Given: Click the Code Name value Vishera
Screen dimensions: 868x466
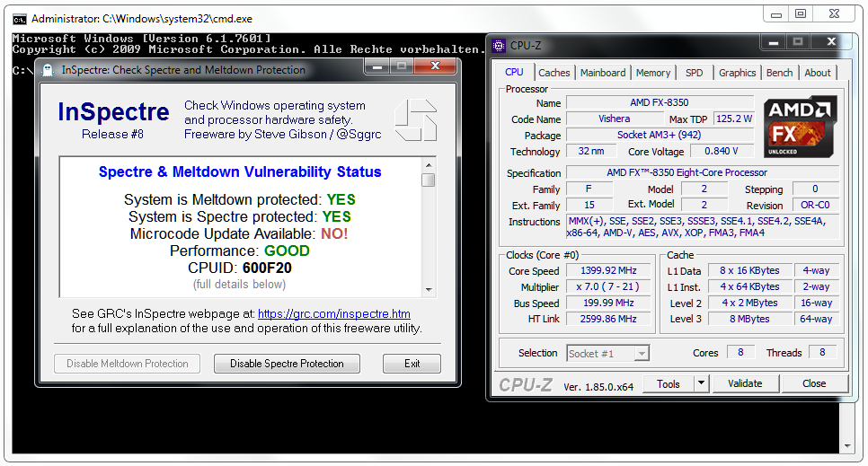Looking at the screenshot, I should coord(615,119).
